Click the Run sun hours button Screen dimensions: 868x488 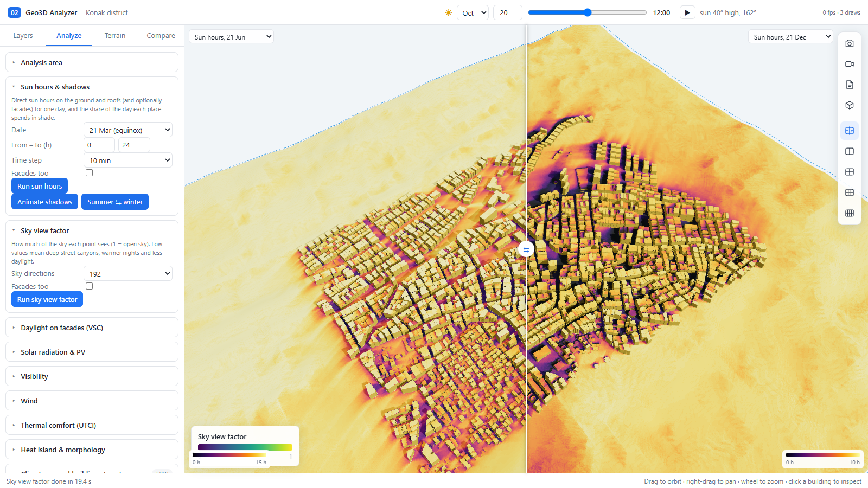(40, 186)
